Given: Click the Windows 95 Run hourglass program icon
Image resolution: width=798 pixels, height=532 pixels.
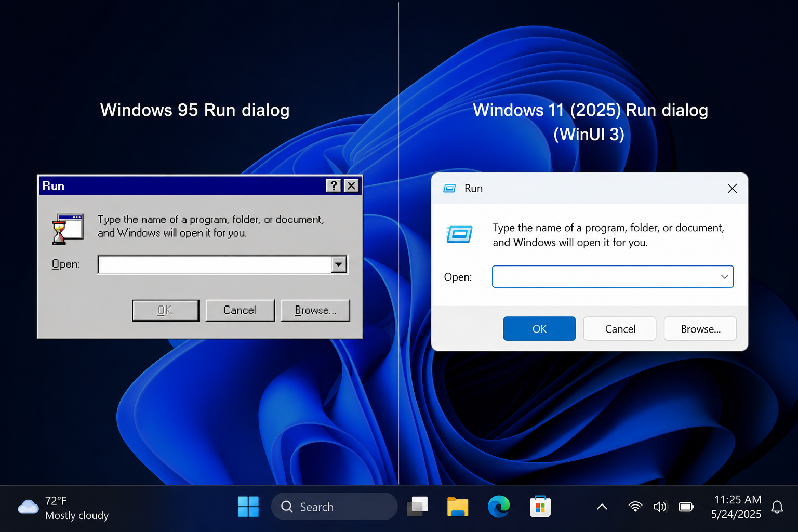Looking at the screenshot, I should [68, 229].
